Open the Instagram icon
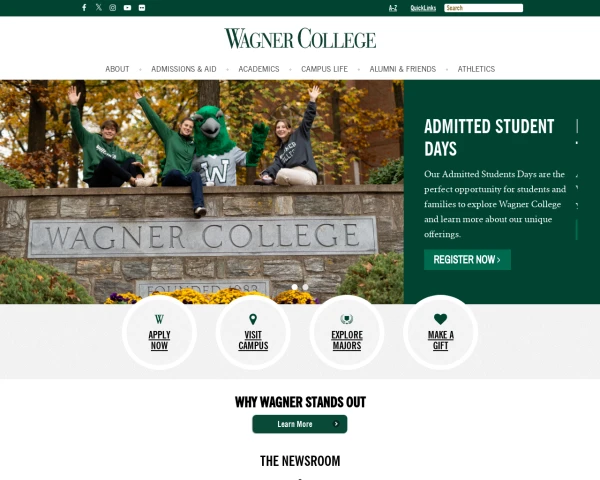 (x=112, y=8)
